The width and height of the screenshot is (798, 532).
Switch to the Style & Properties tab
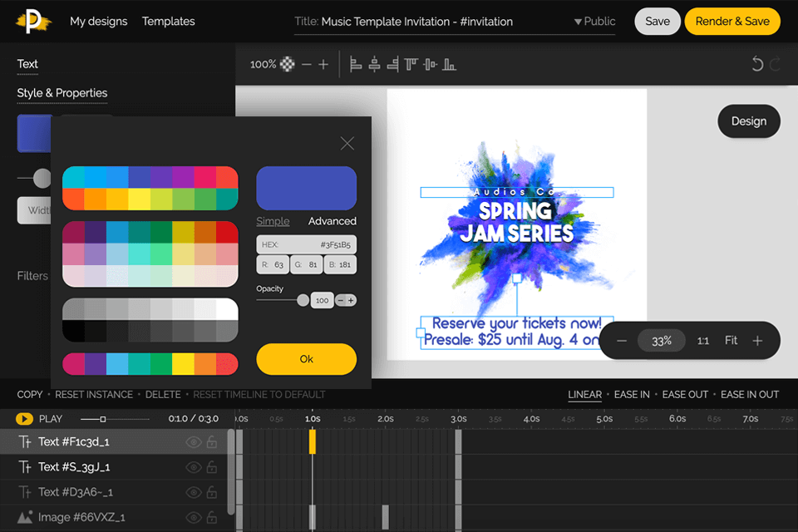pyautogui.click(x=62, y=93)
